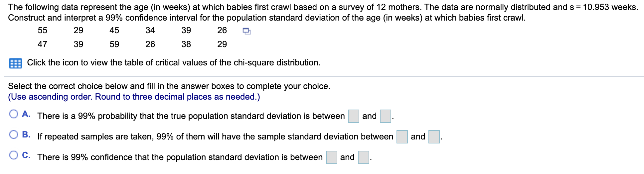Screen dimensions: 644x174
Task: Click second answer box in choice A
Action: [386, 116]
